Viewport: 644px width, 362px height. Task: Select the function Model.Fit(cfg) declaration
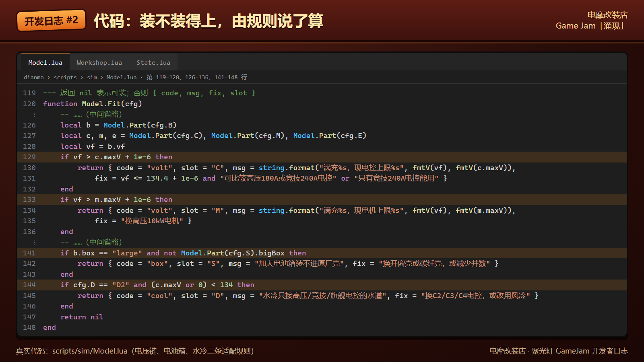point(93,104)
